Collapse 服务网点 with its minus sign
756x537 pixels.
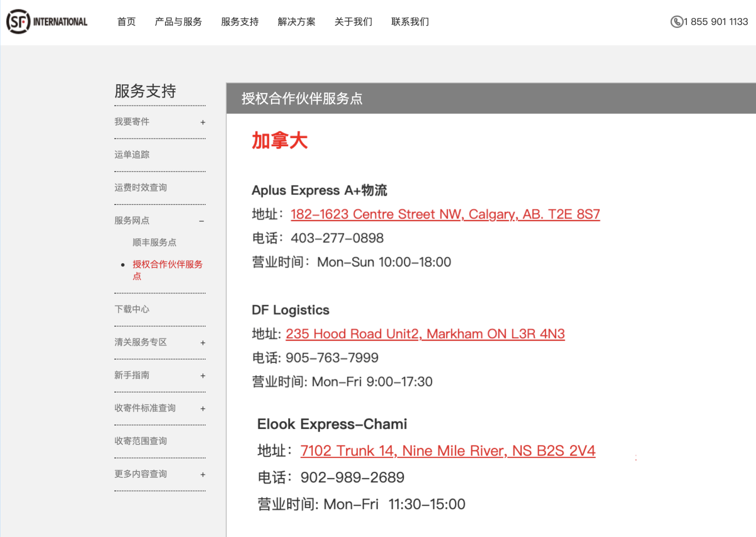point(202,221)
